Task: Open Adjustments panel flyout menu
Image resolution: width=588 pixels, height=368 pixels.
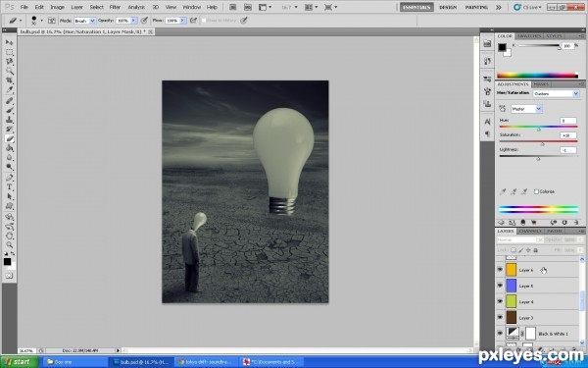Action: [580, 84]
